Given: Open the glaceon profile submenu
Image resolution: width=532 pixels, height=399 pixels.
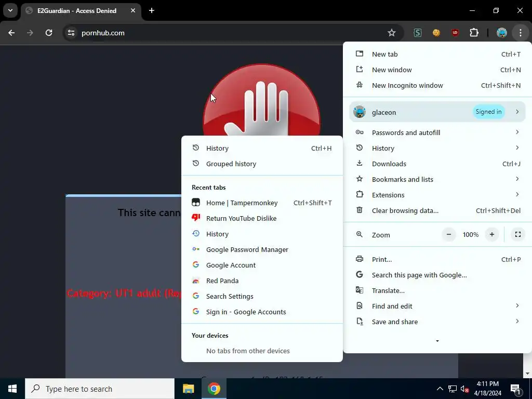Looking at the screenshot, I should click(x=437, y=112).
